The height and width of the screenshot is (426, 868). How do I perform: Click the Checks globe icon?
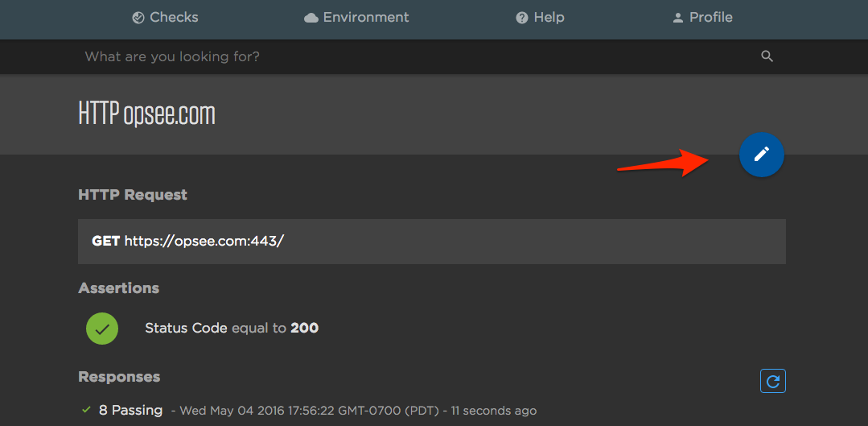138,18
